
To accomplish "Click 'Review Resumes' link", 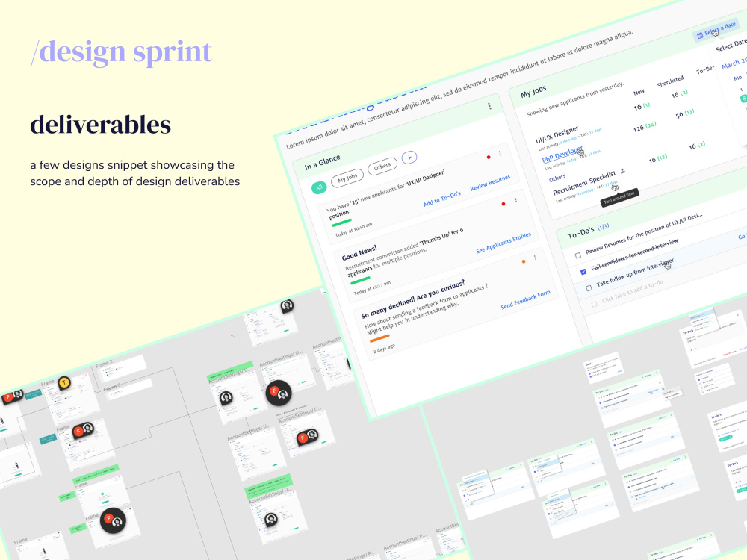I will [490, 183].
